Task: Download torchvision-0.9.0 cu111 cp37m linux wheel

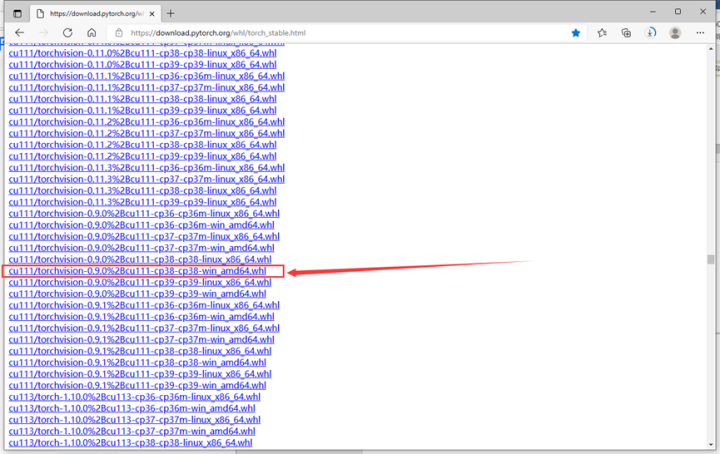Action: tap(144, 236)
